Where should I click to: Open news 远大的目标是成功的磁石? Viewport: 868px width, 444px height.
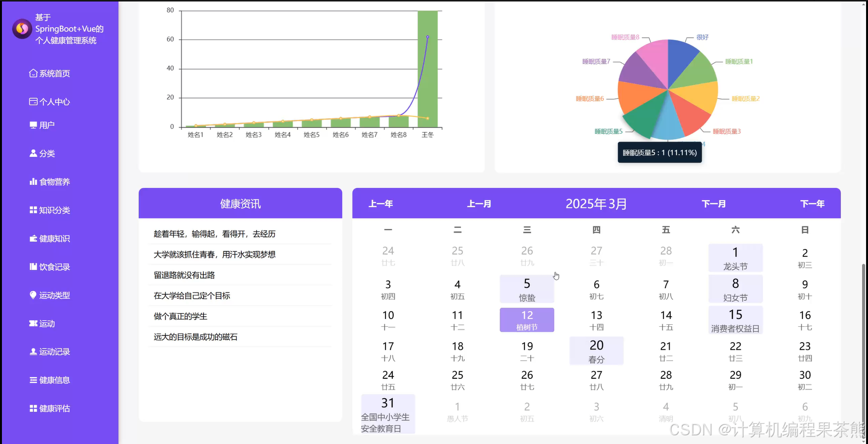coord(195,337)
